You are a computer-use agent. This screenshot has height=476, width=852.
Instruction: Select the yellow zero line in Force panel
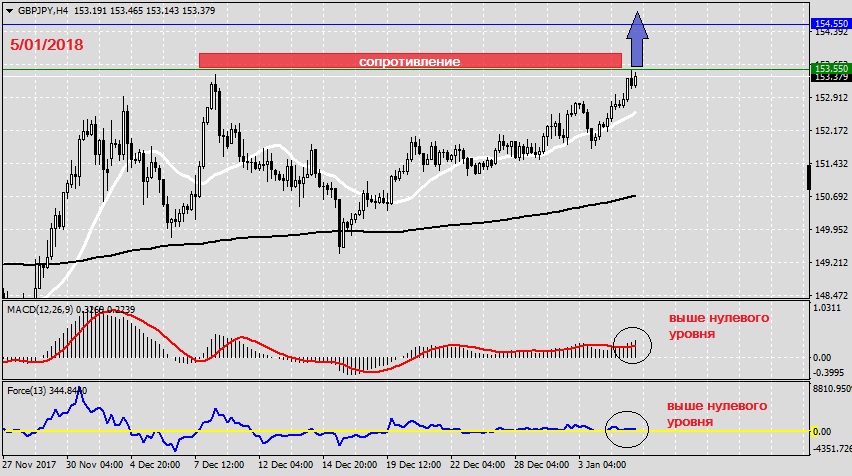pos(300,431)
